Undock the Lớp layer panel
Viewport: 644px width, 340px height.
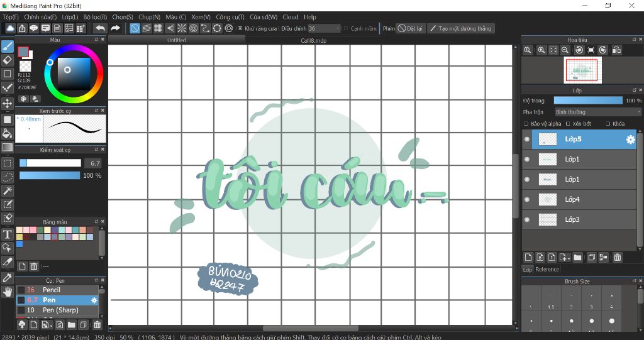coord(635,90)
